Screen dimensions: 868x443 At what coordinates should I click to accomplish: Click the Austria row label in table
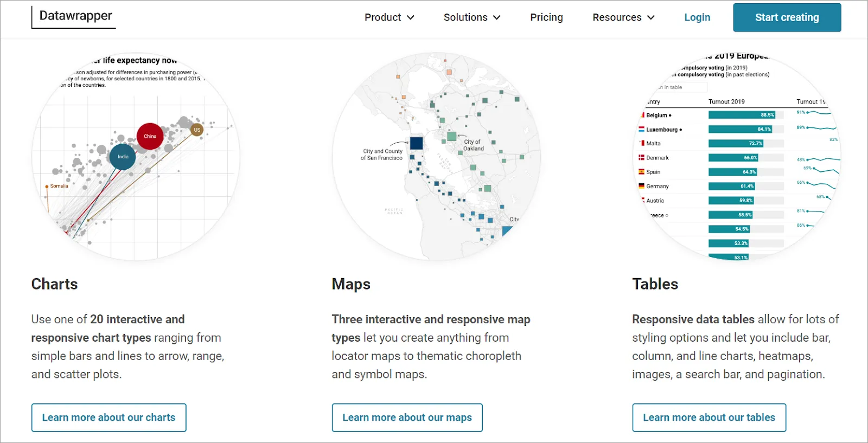coord(655,201)
